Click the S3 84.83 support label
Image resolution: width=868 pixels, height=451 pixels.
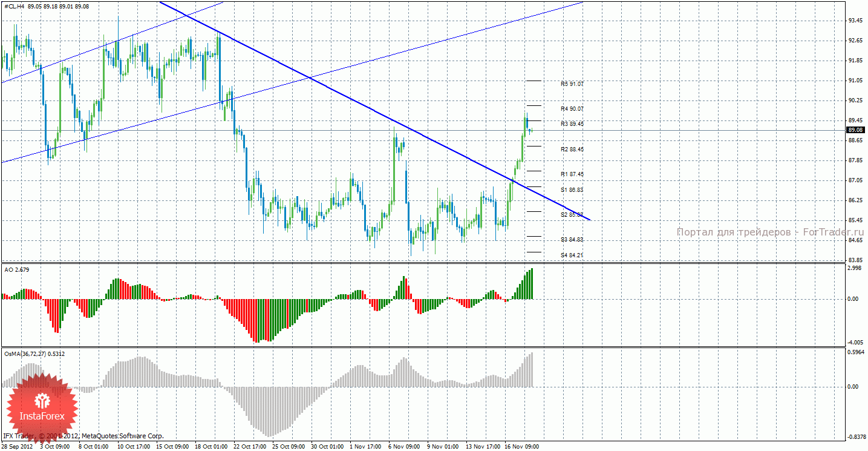[x=572, y=240]
